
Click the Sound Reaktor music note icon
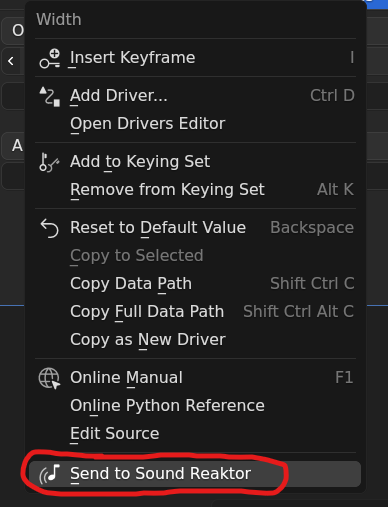point(49,474)
